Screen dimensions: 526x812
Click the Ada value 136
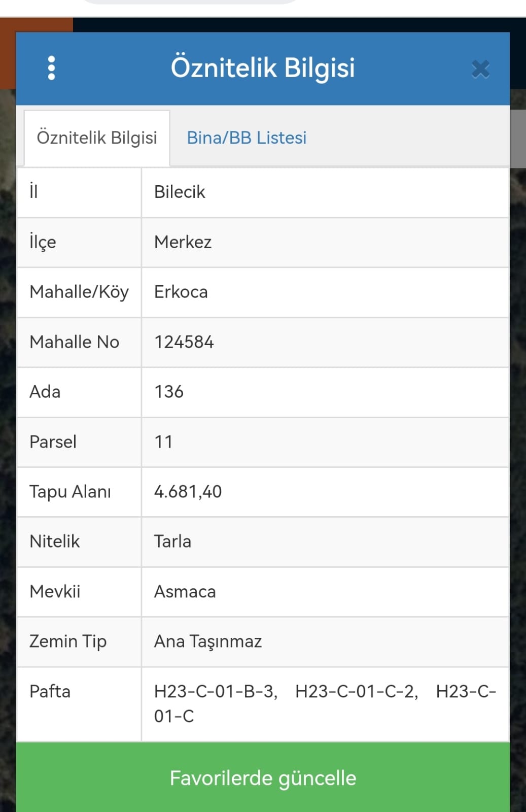tap(169, 392)
